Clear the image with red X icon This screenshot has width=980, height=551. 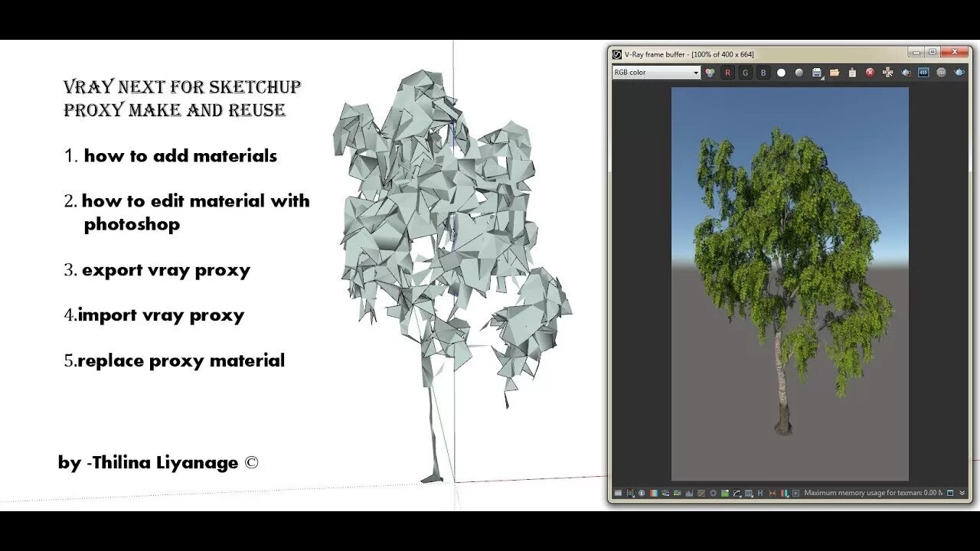click(870, 73)
